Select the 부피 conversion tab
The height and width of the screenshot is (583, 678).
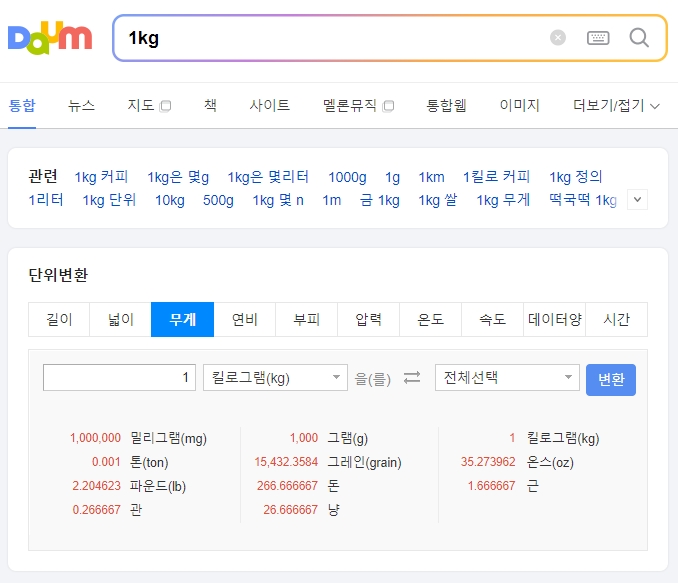point(306,319)
